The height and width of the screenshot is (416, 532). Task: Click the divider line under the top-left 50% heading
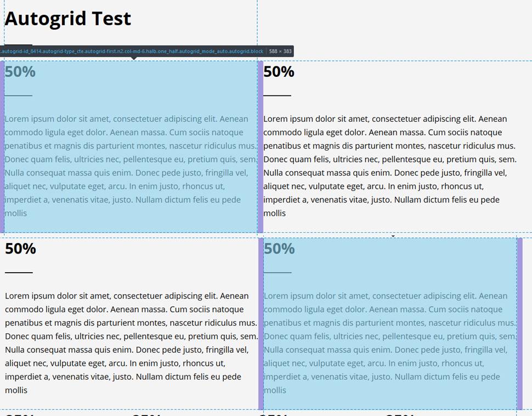(18, 95)
